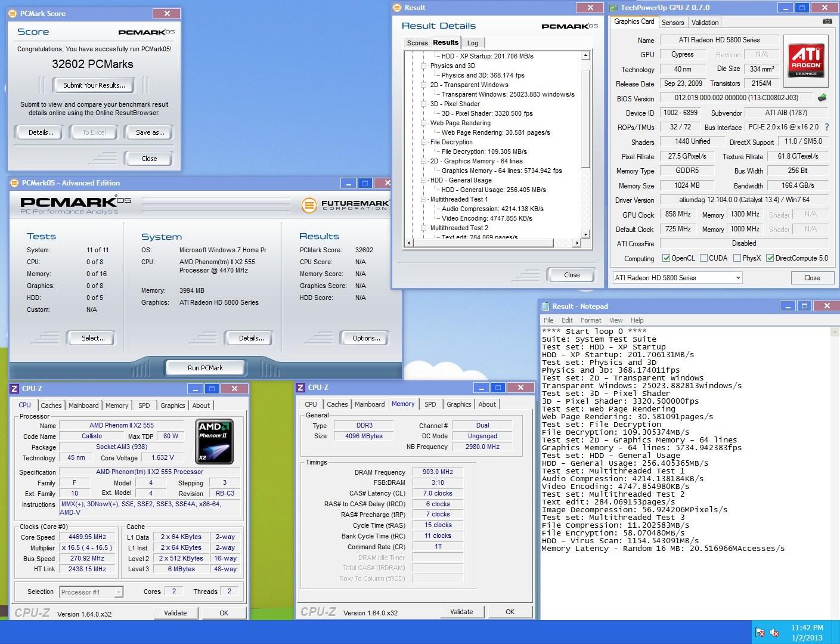Collapse the Multithreaded Test 1 node
This screenshot has height=644, width=840.
424,199
